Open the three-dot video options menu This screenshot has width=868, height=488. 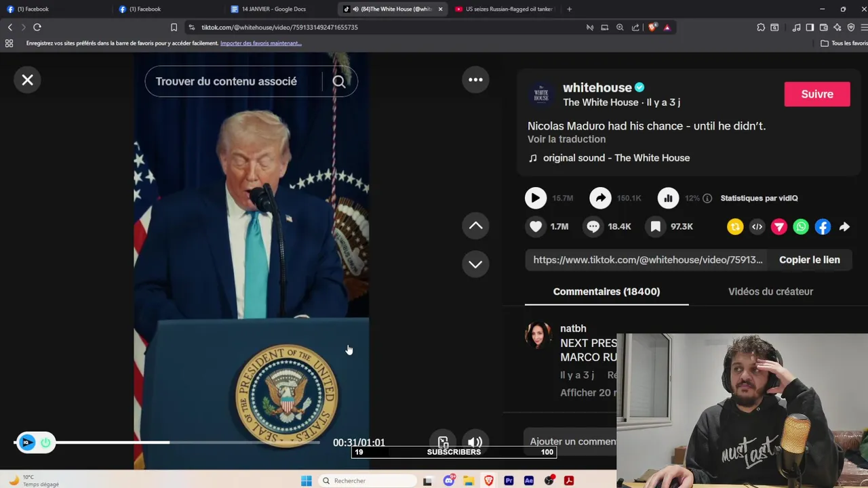coord(475,80)
